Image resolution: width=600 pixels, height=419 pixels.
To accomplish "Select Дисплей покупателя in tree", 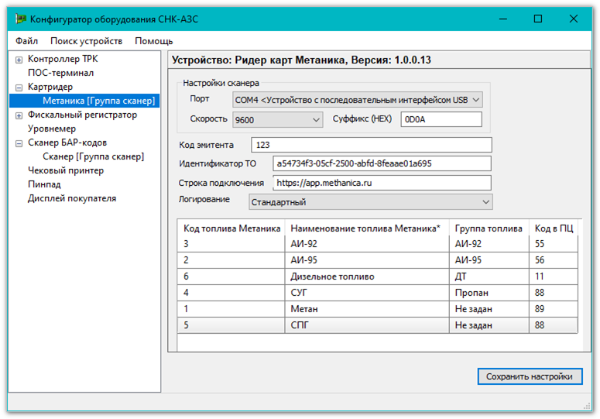I will click(x=71, y=198).
